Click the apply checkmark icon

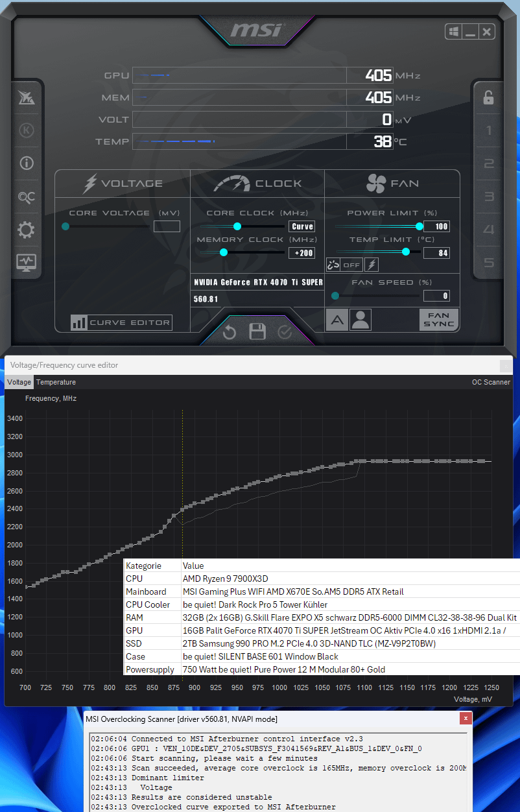click(x=285, y=333)
